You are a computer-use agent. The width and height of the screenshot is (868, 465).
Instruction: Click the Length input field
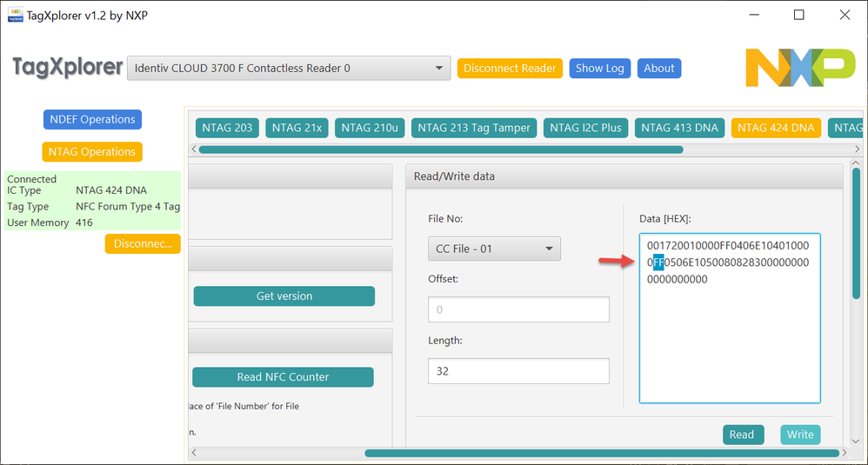coord(518,371)
